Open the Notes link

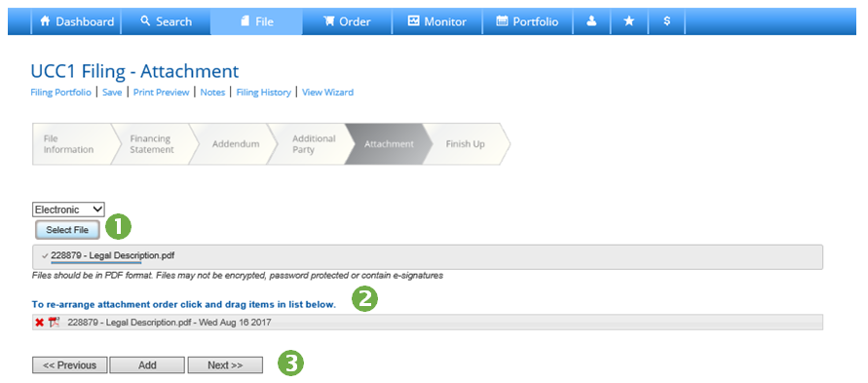pos(212,93)
